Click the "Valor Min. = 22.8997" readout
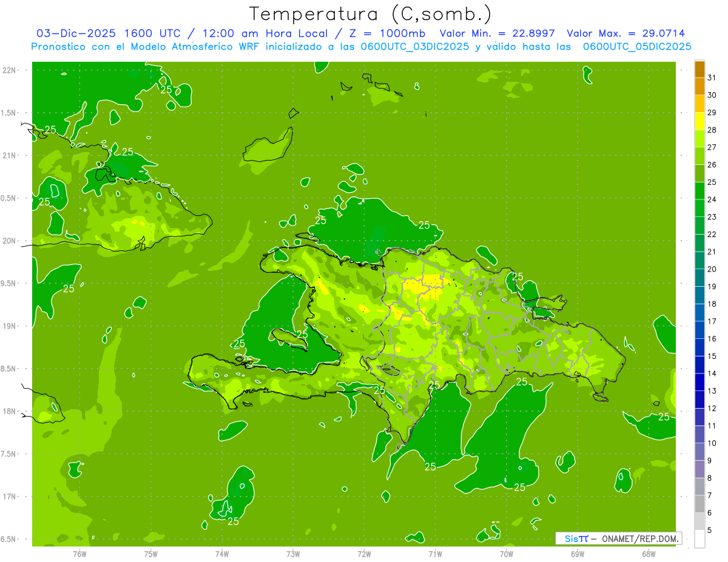The image size is (728, 562). (x=497, y=33)
